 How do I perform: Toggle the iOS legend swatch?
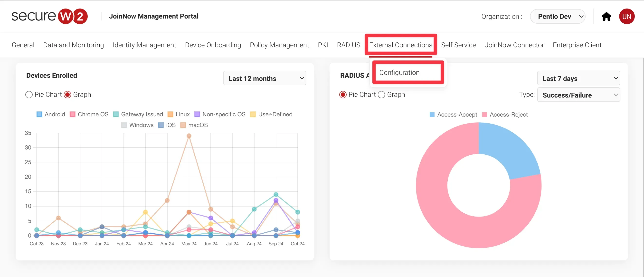coord(161,125)
